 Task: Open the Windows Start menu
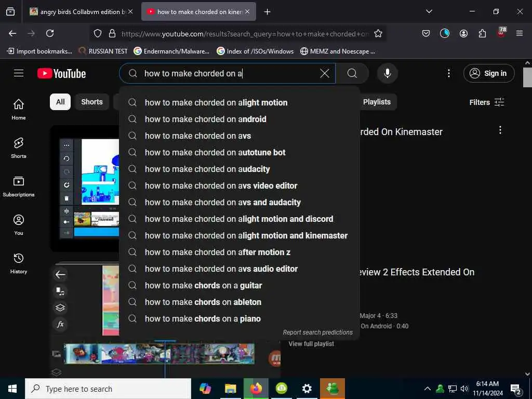pyautogui.click(x=12, y=389)
